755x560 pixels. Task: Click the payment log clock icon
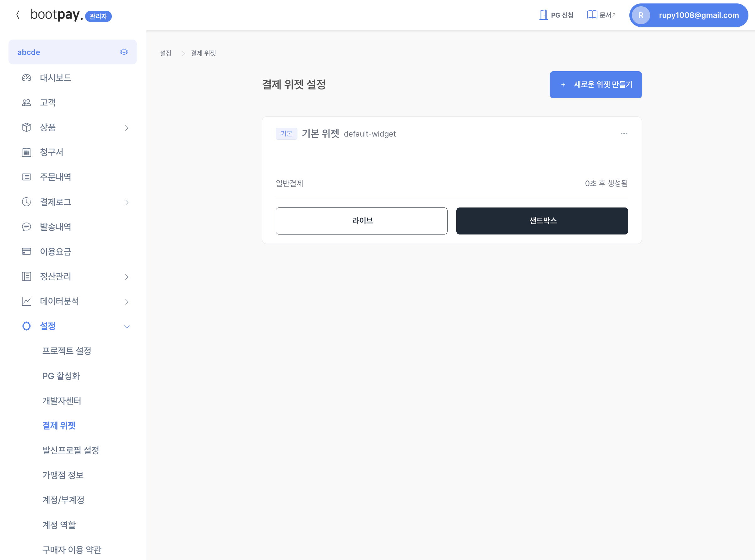[x=26, y=202]
